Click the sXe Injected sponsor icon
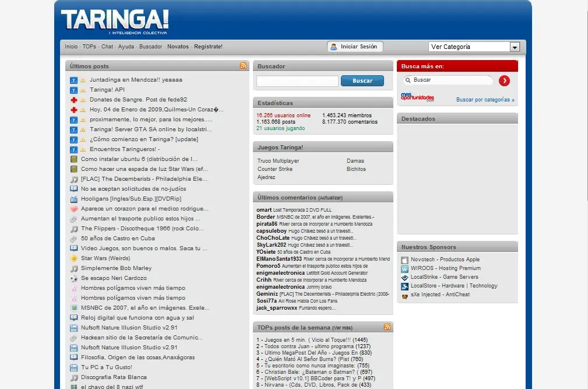The height and width of the screenshot is (389, 588). [x=404, y=296]
